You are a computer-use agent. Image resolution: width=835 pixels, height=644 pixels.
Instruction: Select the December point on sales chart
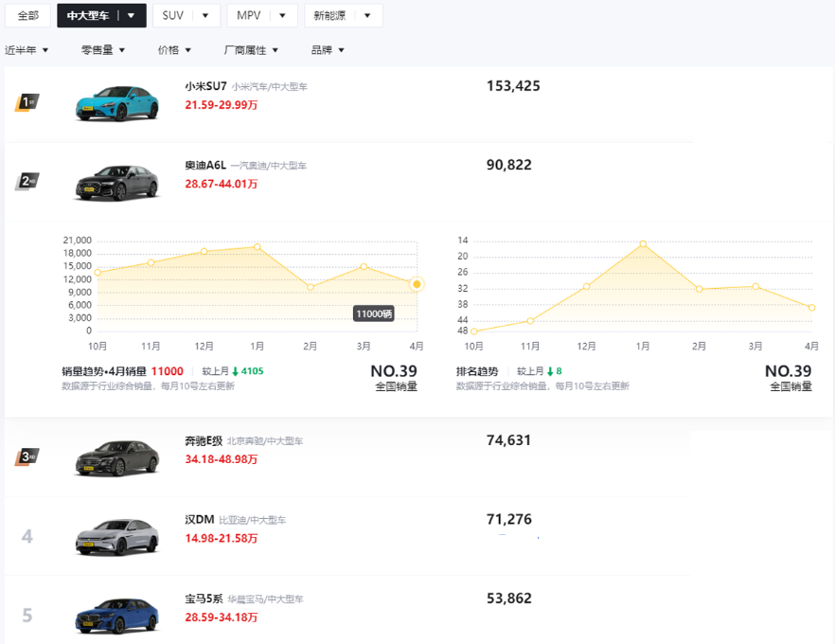click(x=204, y=251)
